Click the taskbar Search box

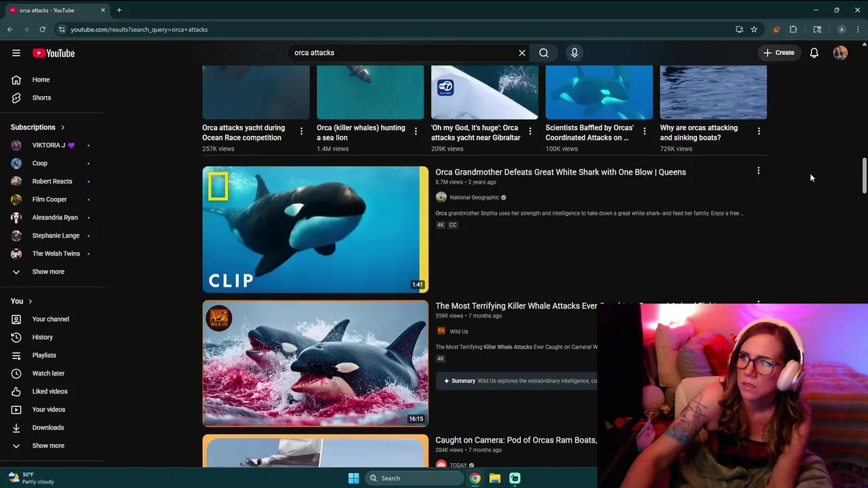pos(414,478)
